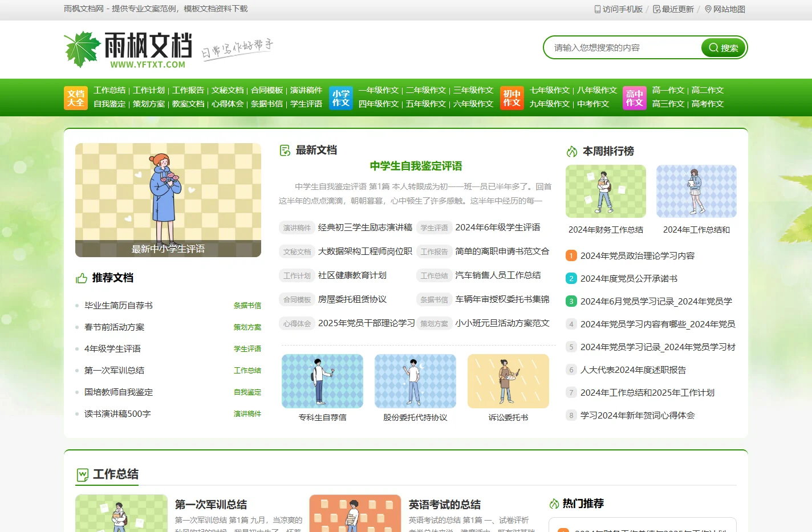Open 毕业生简历自荐书 in recommended documents
812x532 pixels.
pos(119,305)
